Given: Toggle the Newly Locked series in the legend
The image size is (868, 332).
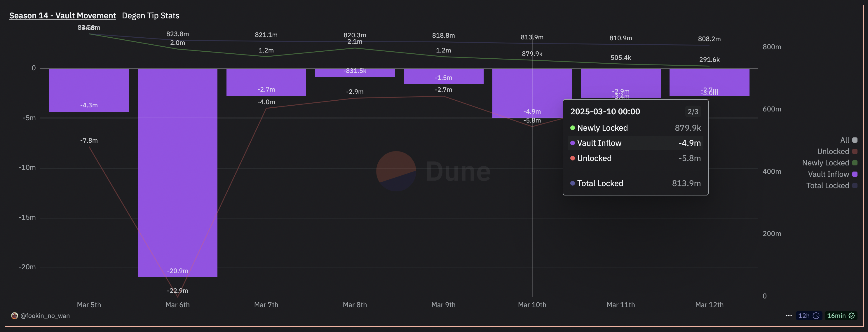Looking at the screenshot, I should click(x=830, y=163).
